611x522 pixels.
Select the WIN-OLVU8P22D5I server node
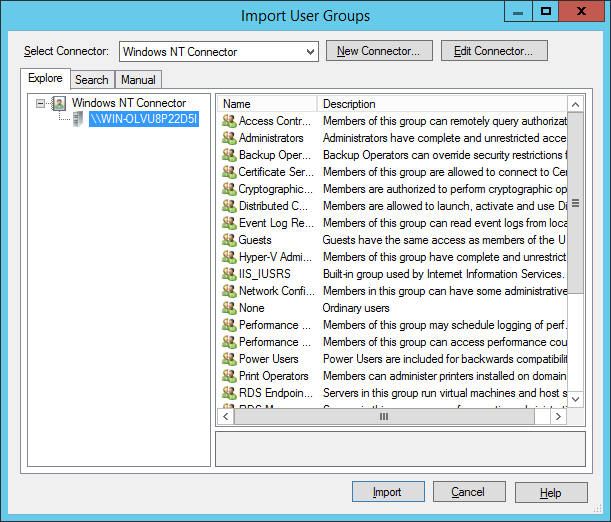coord(143,120)
